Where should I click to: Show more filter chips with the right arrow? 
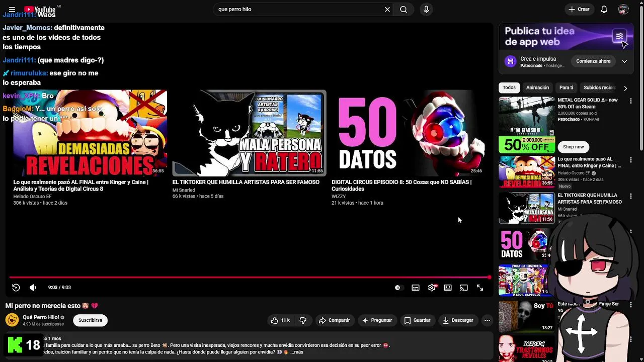(x=625, y=88)
